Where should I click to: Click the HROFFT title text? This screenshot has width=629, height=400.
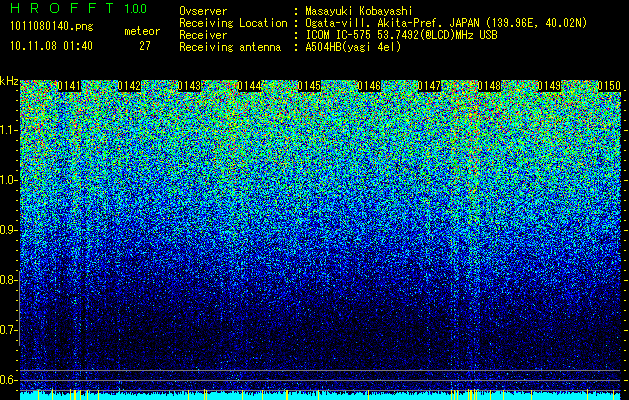pyautogui.click(x=62, y=8)
